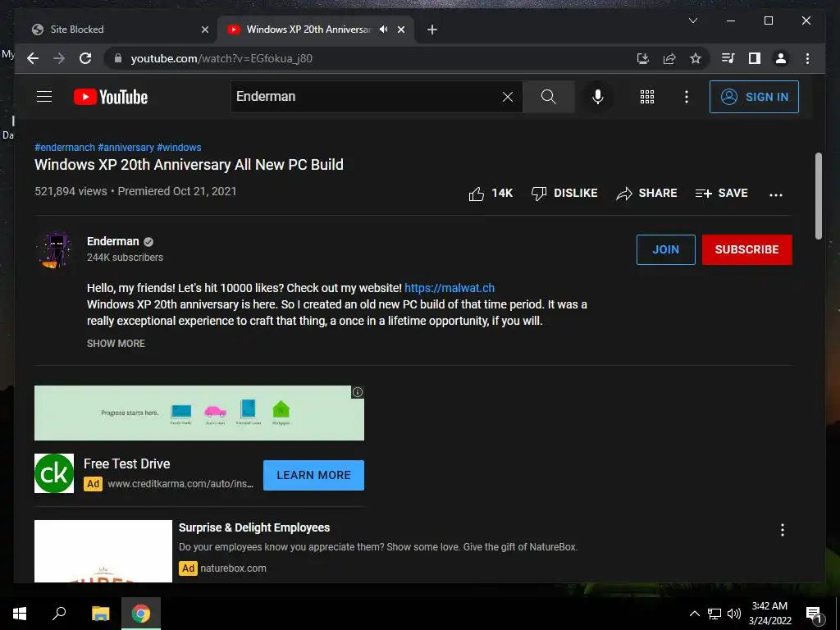Open media controls in Chrome toolbar

[x=728, y=58]
